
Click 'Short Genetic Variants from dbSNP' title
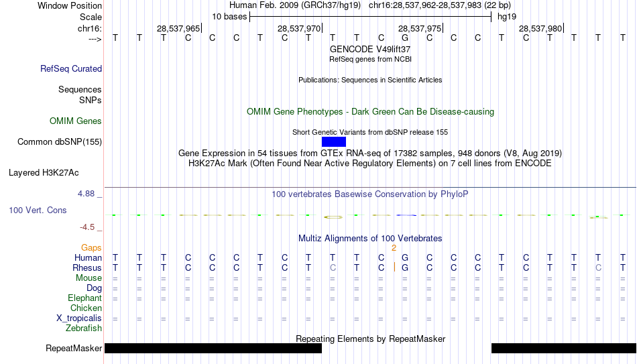370,132
